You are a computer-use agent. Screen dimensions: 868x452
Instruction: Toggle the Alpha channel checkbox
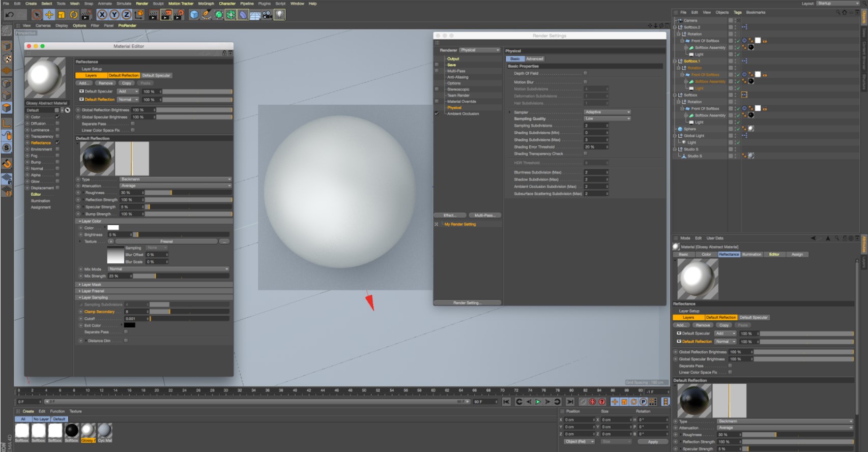(x=57, y=174)
